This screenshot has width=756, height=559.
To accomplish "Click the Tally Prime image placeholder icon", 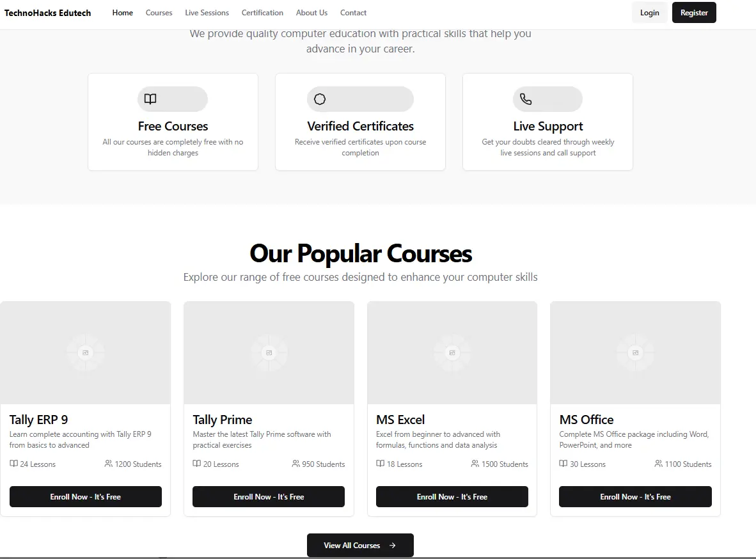I will [269, 352].
